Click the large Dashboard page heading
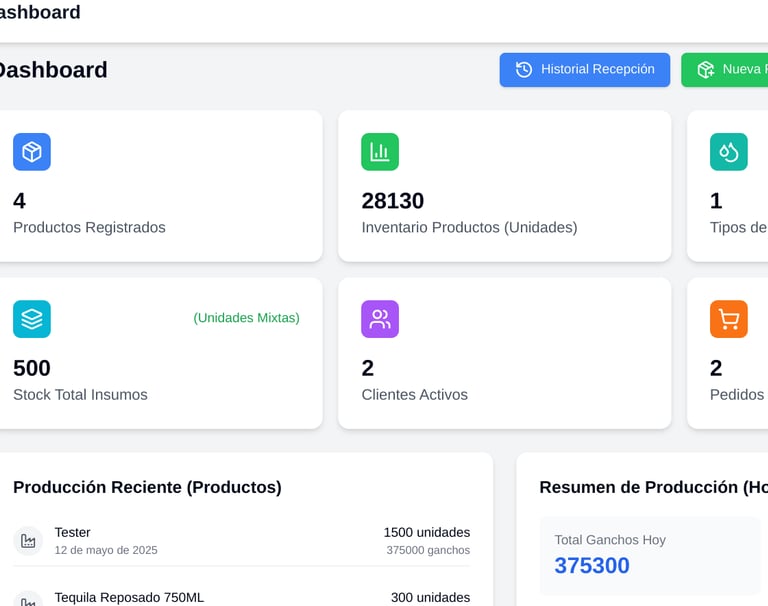The height and width of the screenshot is (606, 768). point(51,70)
